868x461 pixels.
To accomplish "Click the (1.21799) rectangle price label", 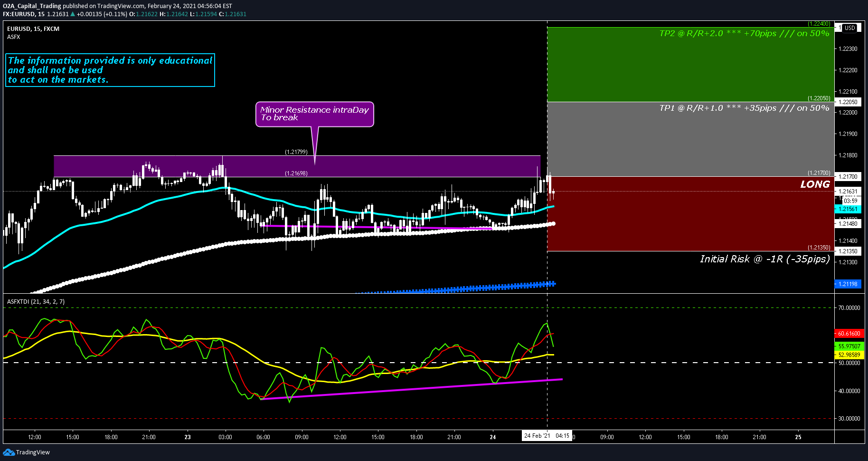I will pyautogui.click(x=296, y=152).
